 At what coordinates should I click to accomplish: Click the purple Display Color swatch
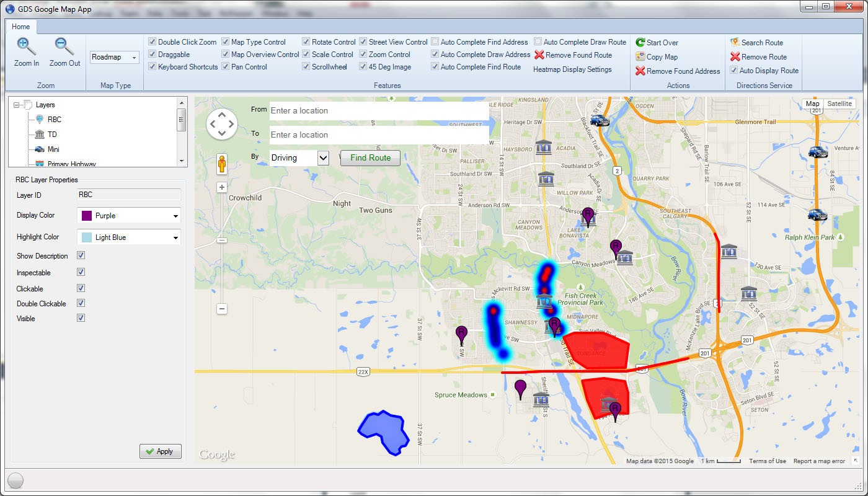87,216
